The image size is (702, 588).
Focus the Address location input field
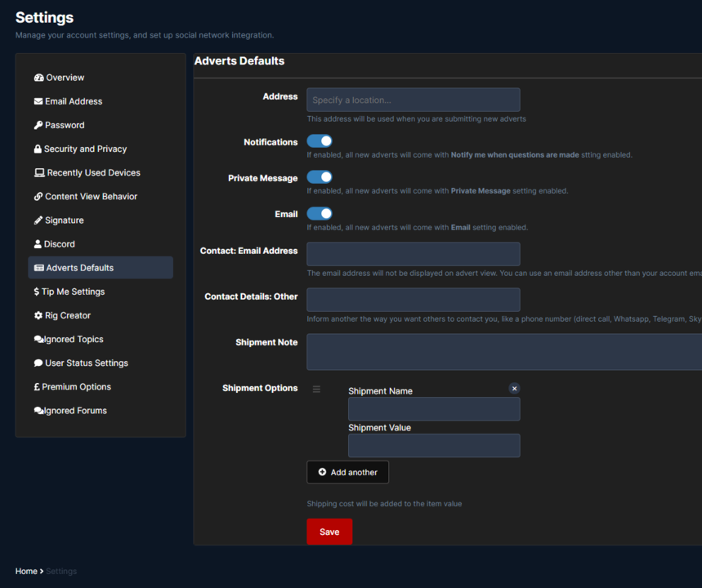(414, 100)
